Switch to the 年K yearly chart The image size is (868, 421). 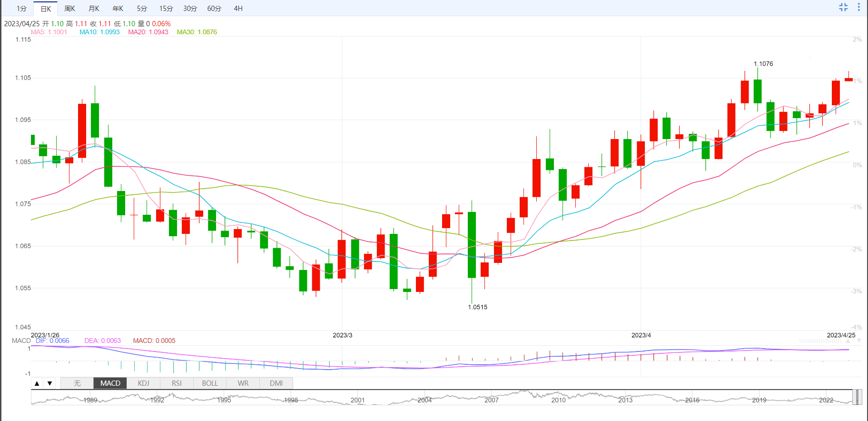(118, 9)
